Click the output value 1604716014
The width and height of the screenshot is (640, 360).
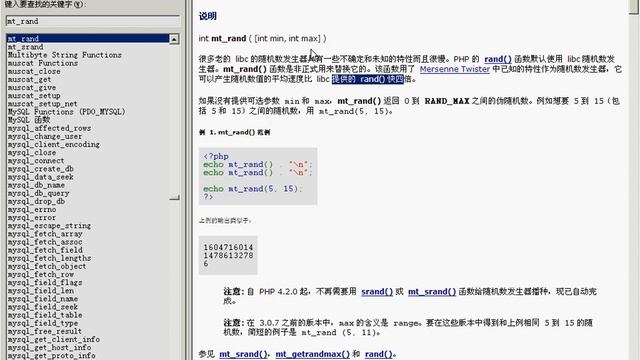[228, 247]
